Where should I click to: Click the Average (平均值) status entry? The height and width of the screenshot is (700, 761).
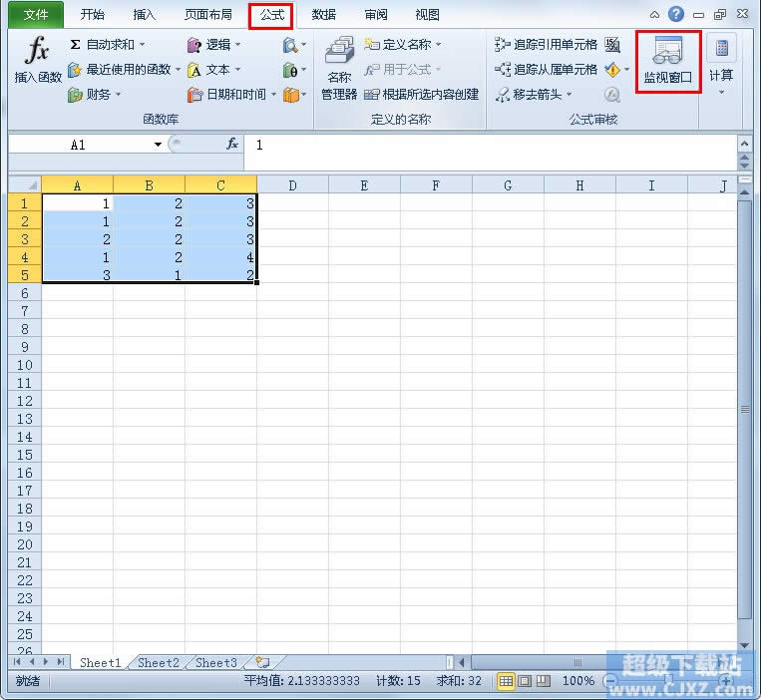point(301,681)
